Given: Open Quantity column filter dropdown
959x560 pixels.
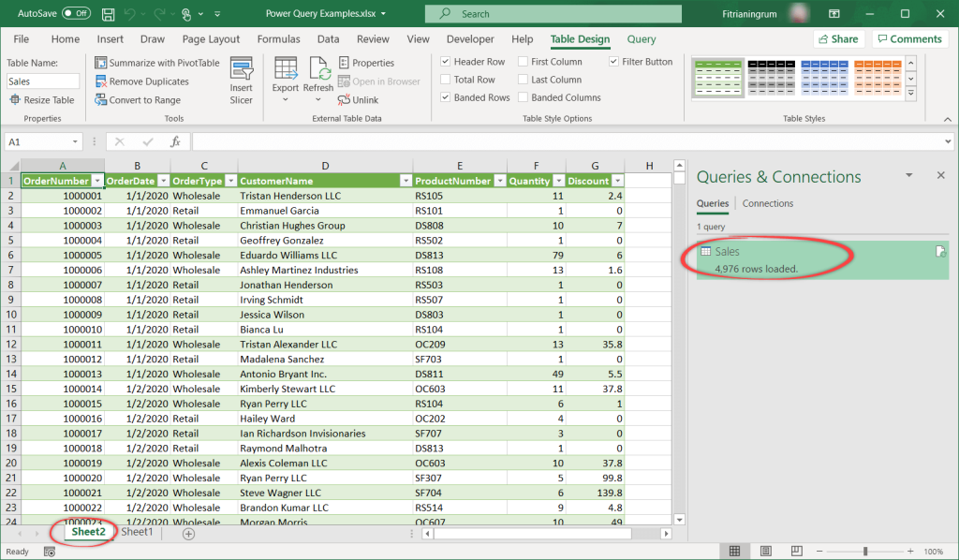Looking at the screenshot, I should click(x=558, y=181).
